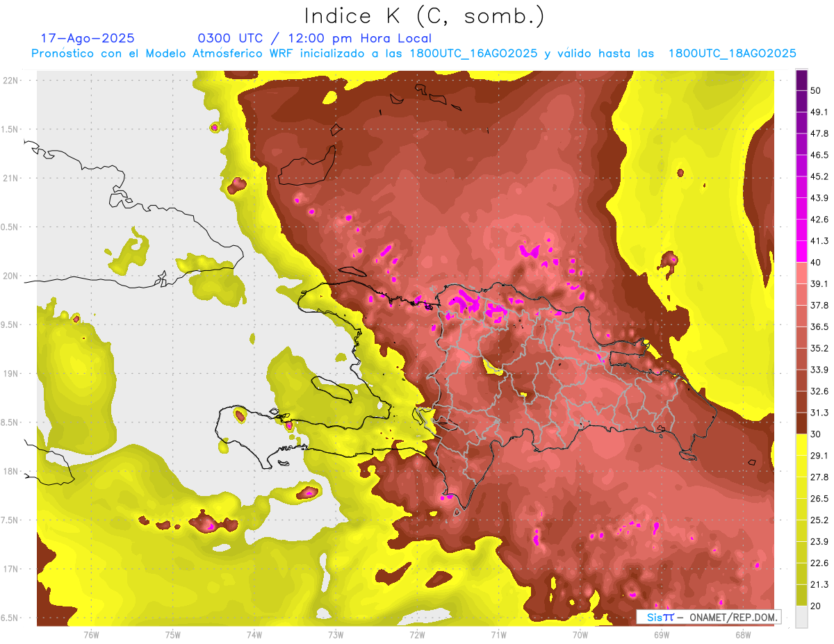Click the "25.2" color scale value
This screenshot has width=834, height=644.
coord(819,520)
